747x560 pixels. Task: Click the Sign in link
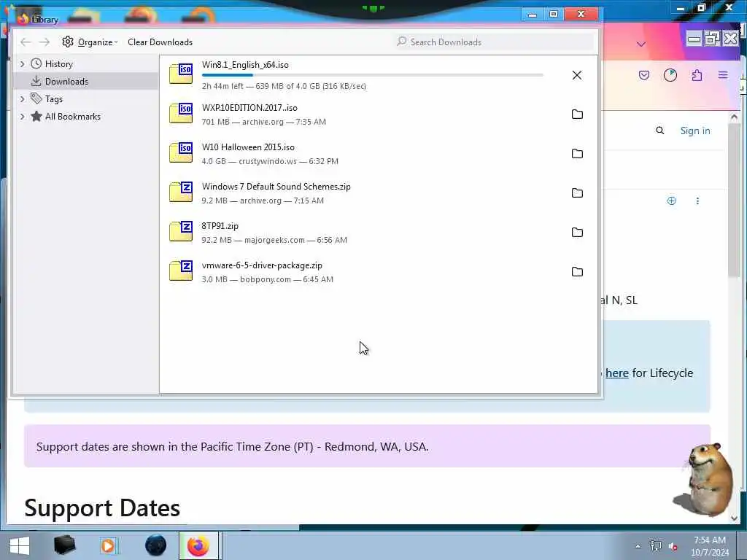click(x=695, y=131)
